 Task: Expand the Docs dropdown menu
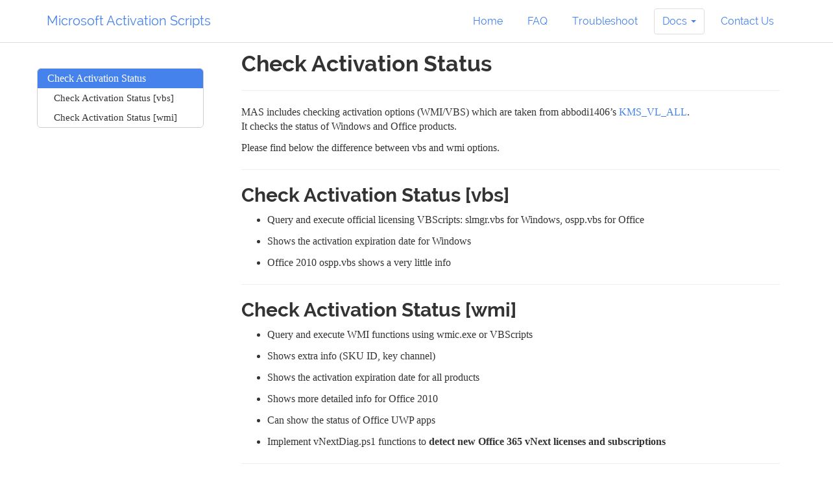click(679, 21)
